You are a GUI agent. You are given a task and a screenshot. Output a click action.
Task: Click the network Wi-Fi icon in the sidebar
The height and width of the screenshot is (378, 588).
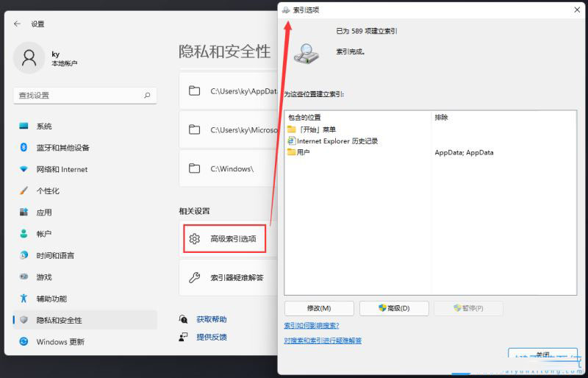coord(24,169)
